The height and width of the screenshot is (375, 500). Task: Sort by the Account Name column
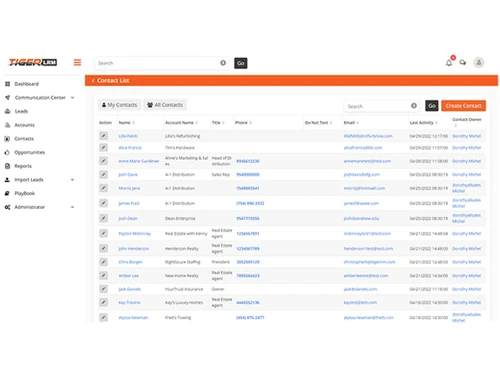pos(181,123)
